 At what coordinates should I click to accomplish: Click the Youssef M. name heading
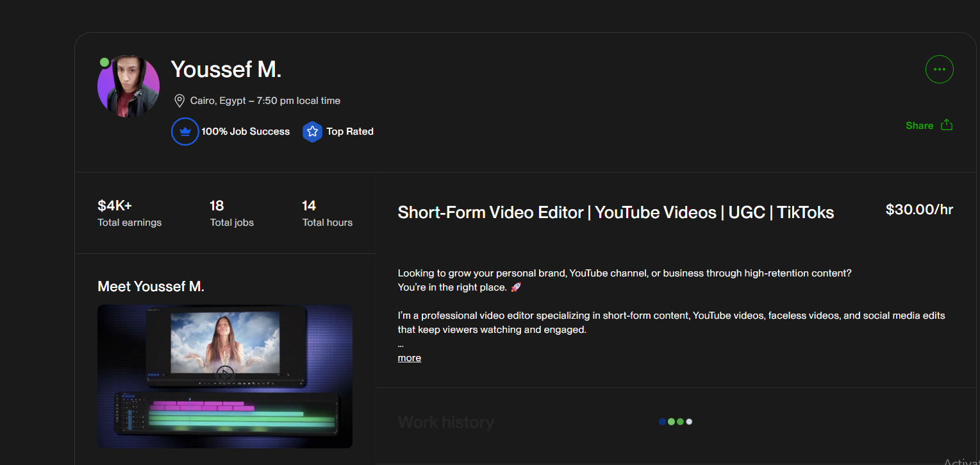pos(226,69)
